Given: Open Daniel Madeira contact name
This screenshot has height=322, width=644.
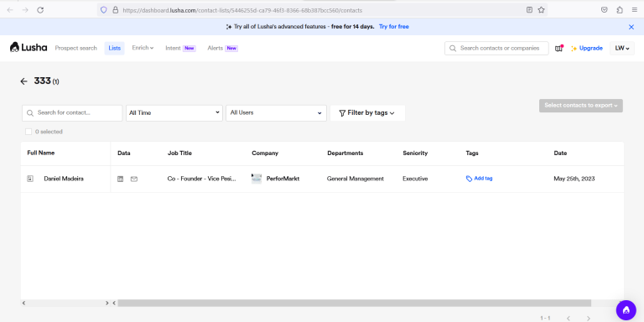Looking at the screenshot, I should [x=64, y=179].
